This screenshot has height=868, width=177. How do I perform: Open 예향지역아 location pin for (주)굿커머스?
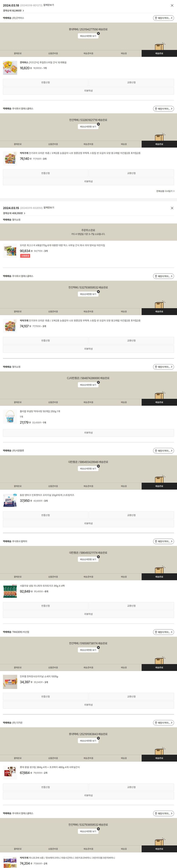[164, 18]
